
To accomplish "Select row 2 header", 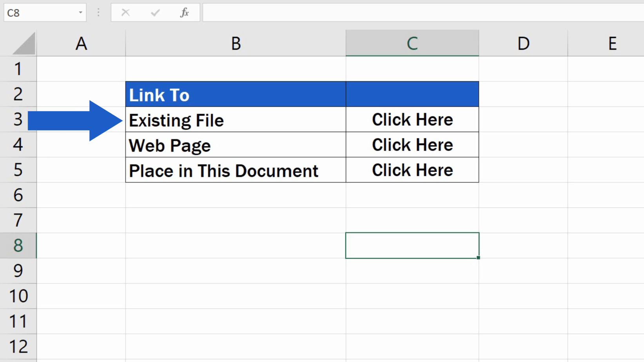I will coord(18,94).
